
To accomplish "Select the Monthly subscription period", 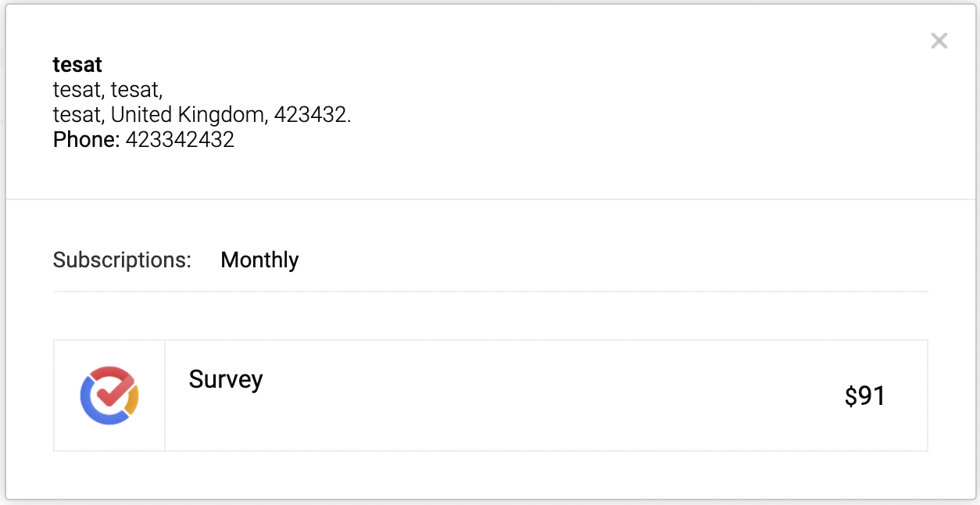I will (x=259, y=260).
